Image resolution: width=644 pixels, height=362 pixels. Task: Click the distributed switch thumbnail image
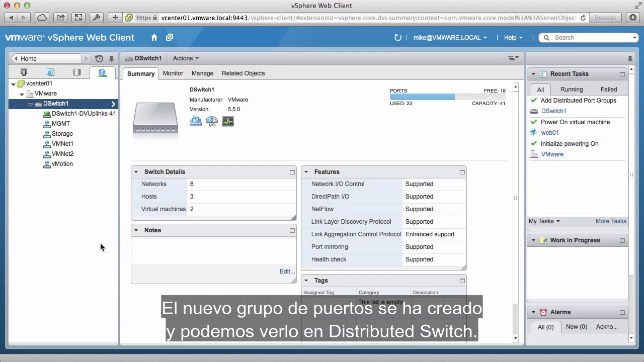coord(155,119)
